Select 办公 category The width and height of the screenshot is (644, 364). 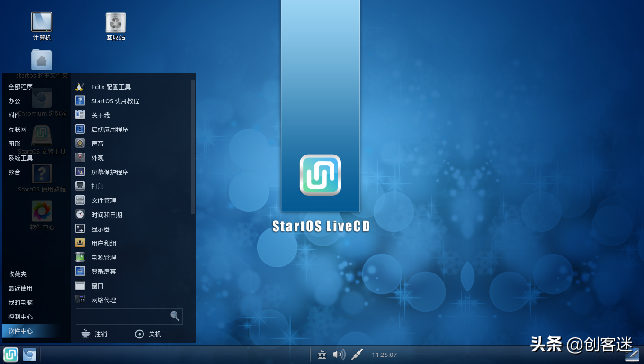pos(14,101)
